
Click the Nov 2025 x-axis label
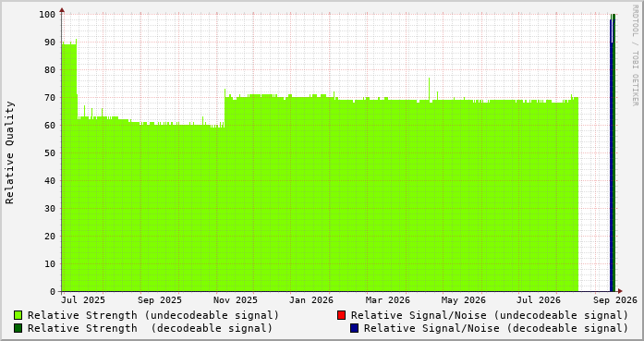[x=236, y=300]
